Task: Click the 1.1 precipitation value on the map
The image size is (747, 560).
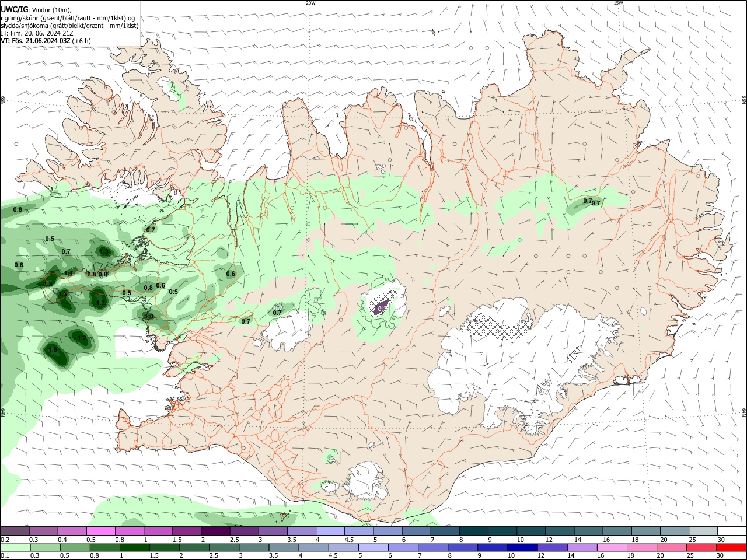Action: pyautogui.click(x=69, y=273)
